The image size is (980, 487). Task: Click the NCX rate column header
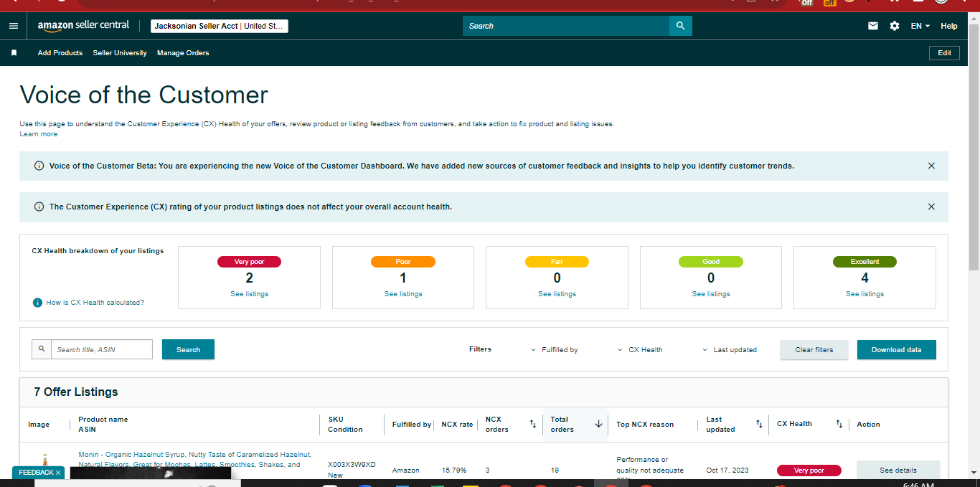(x=457, y=425)
